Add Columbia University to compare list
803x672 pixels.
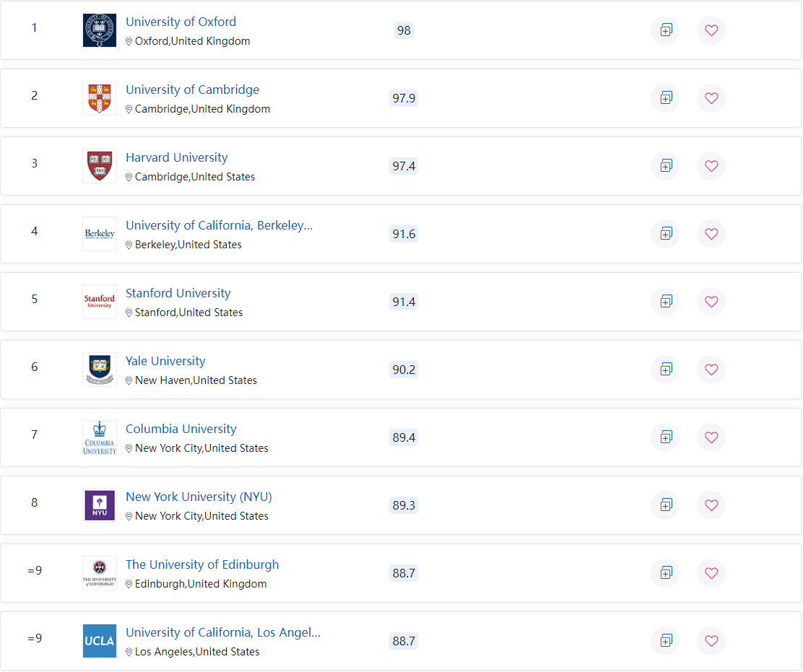pos(665,437)
